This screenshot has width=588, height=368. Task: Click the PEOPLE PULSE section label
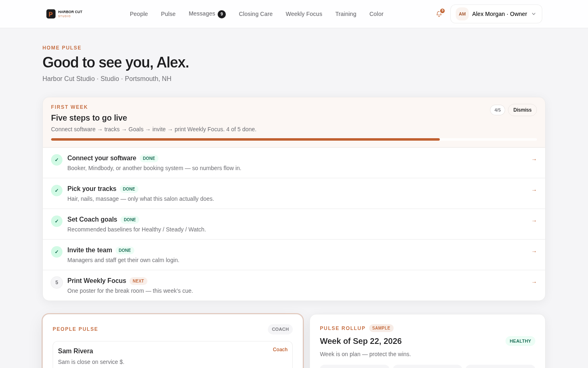[76, 329]
